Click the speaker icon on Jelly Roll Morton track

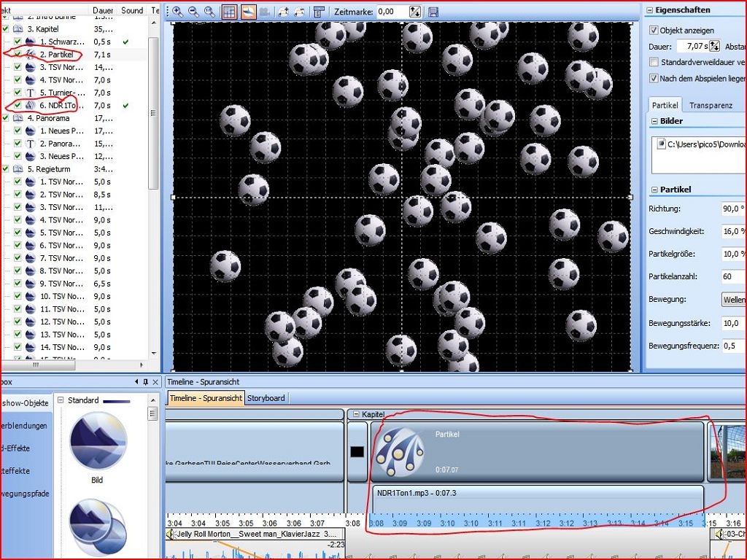170,534
